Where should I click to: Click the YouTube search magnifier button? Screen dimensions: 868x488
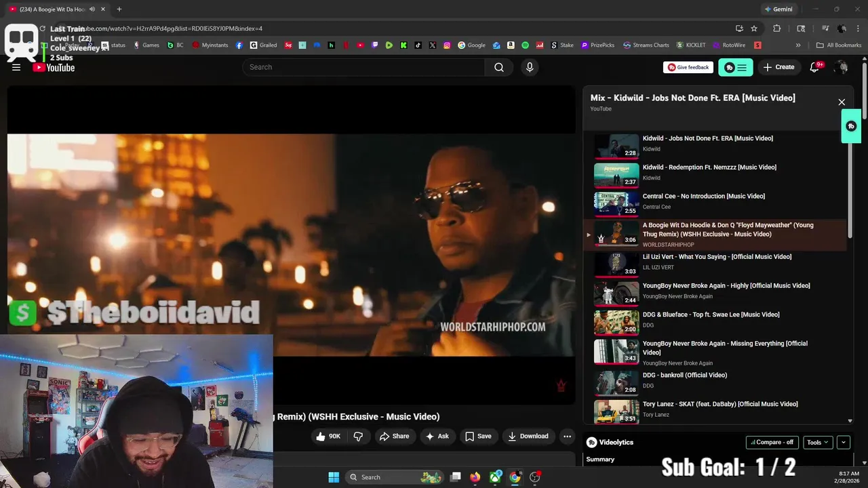(499, 67)
